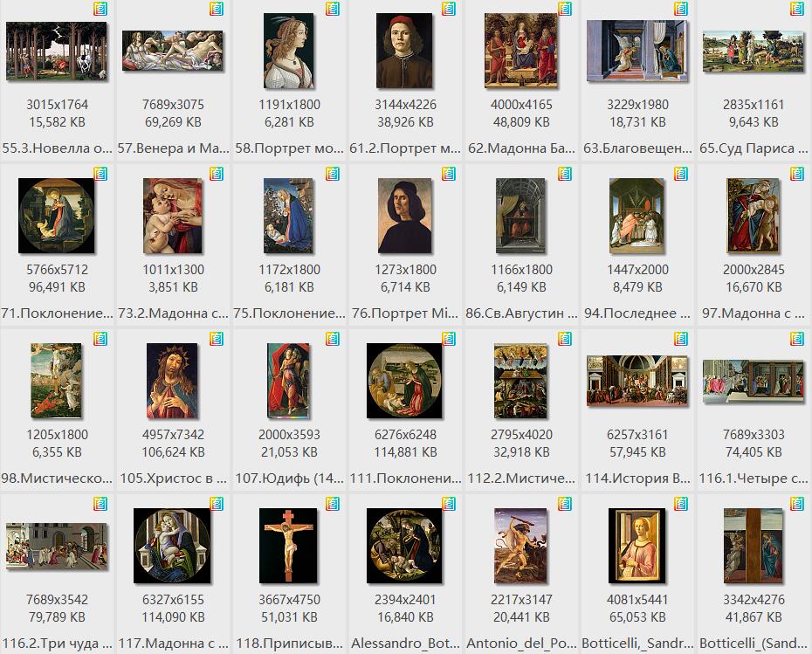Click the file name "112.2.Мистиче..."
This screenshot has width=812, height=654.
[x=521, y=478]
